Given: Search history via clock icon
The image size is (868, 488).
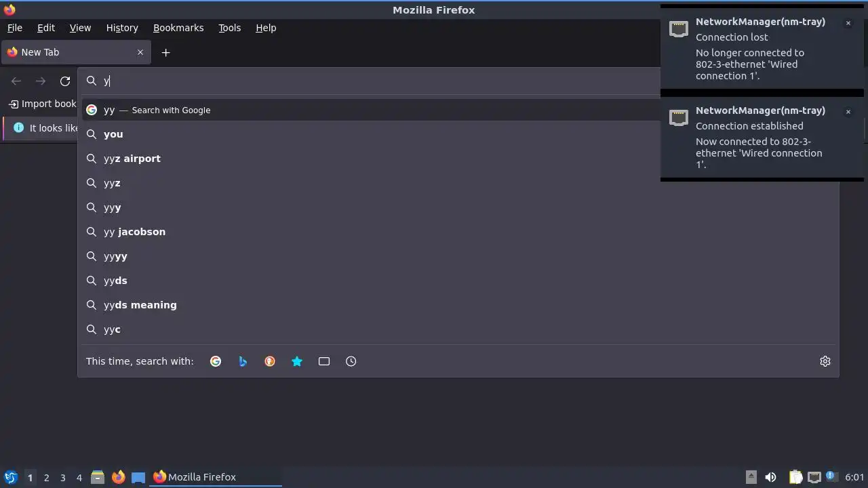Looking at the screenshot, I should (351, 361).
